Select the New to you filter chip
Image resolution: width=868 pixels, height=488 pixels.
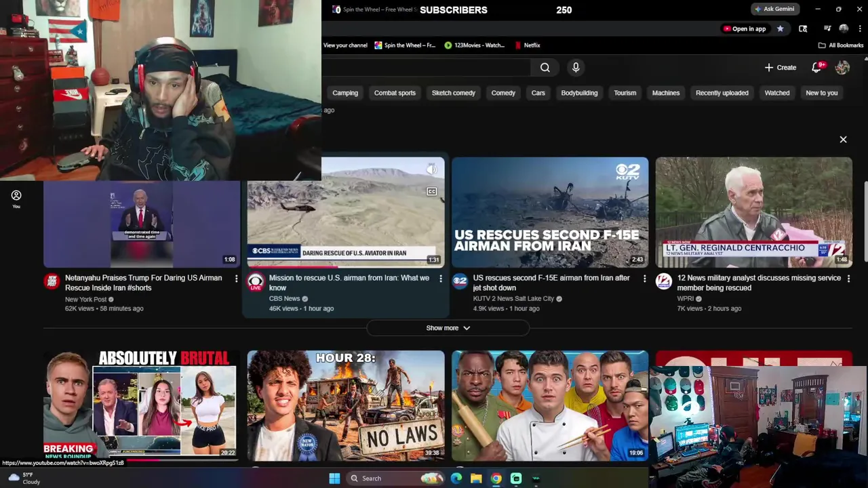(x=822, y=93)
